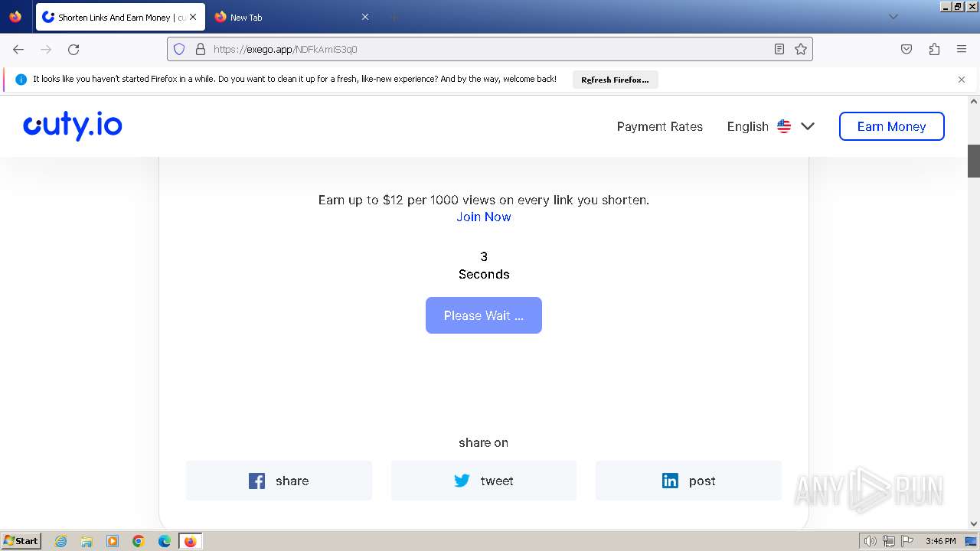Click the cuty.io logo
This screenshot has width=980, height=551.
click(x=73, y=126)
